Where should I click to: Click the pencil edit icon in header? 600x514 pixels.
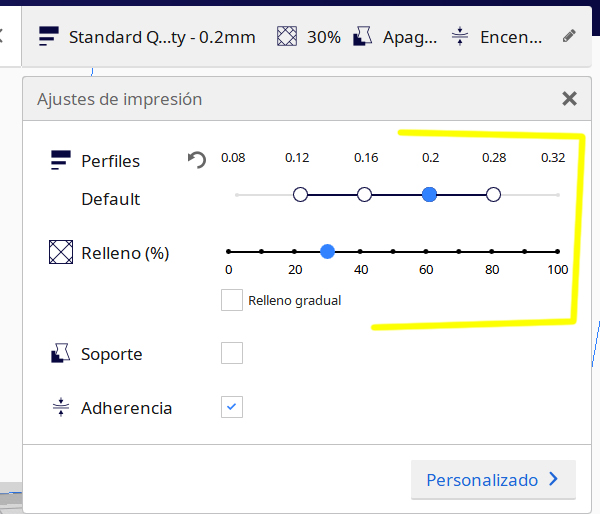[569, 36]
